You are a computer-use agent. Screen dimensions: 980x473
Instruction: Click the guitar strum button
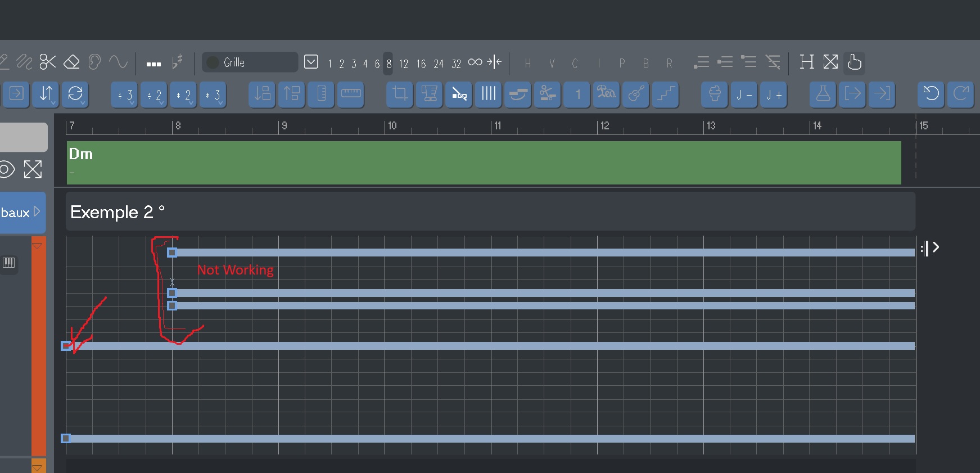pyautogui.click(x=636, y=94)
